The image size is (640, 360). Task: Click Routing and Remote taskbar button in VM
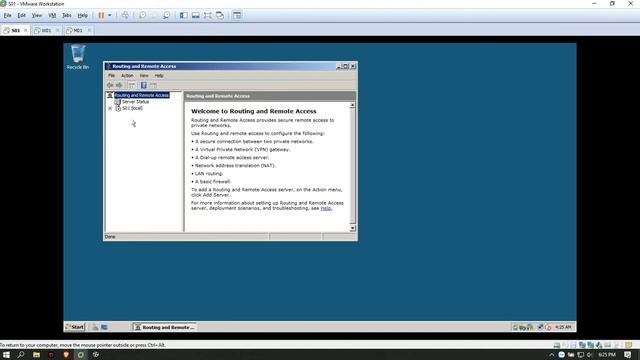click(x=164, y=327)
